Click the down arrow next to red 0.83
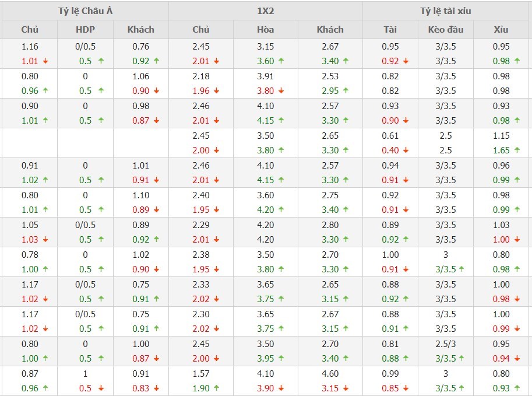 (156, 389)
